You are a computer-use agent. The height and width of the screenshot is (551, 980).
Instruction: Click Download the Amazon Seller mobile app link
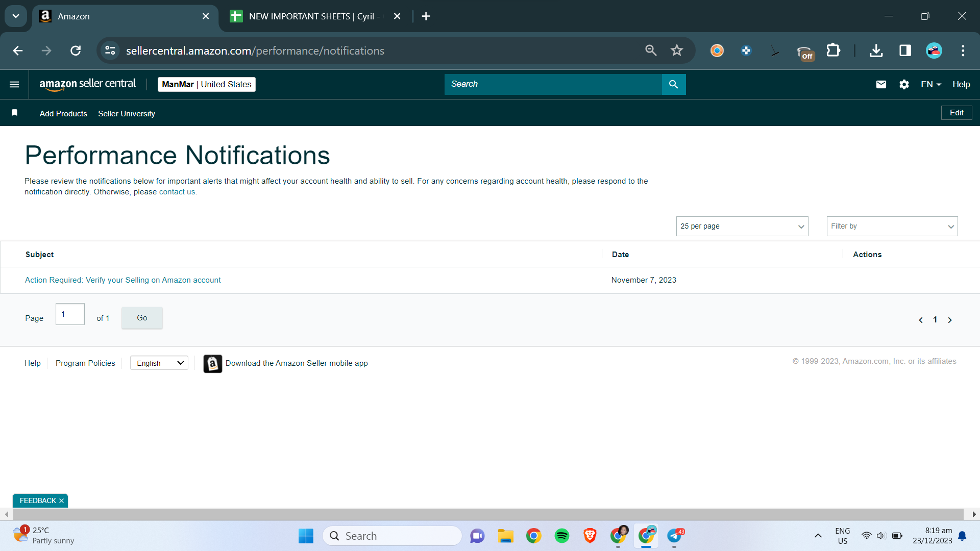pyautogui.click(x=297, y=363)
